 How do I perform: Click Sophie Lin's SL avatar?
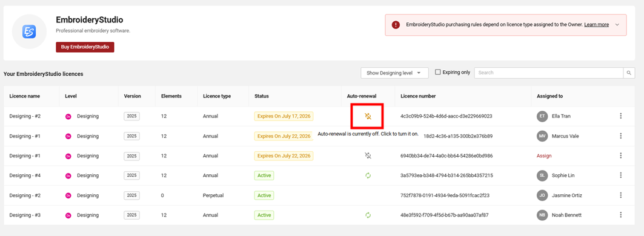click(542, 175)
